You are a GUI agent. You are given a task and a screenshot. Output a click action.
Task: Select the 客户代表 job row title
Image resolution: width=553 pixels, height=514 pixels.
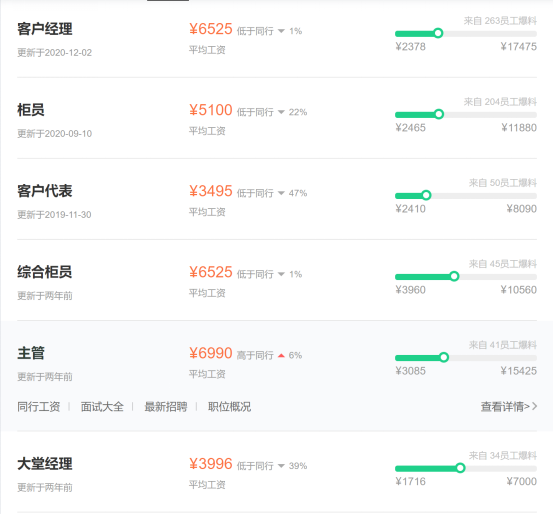pyautogui.click(x=45, y=191)
